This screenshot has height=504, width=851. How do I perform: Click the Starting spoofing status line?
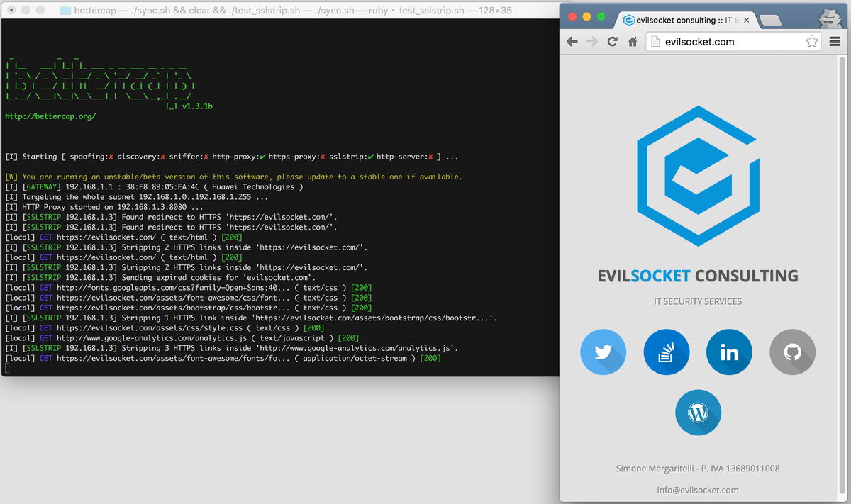pos(231,157)
